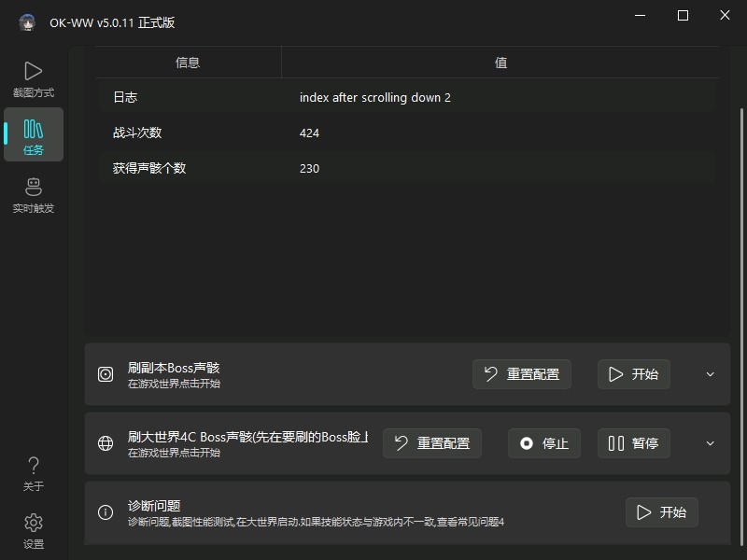The width and height of the screenshot is (747, 560).
Task: Click 重置配置 for the 4C Boss task
Action: (x=431, y=443)
